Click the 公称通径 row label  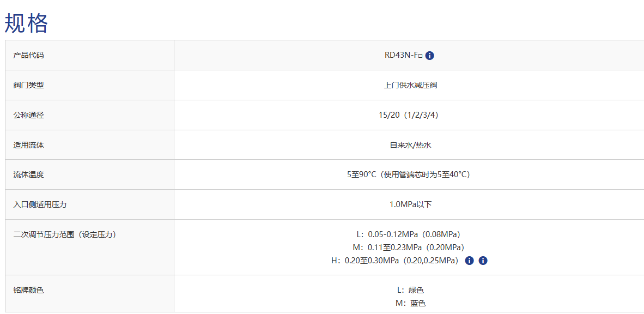28,115
